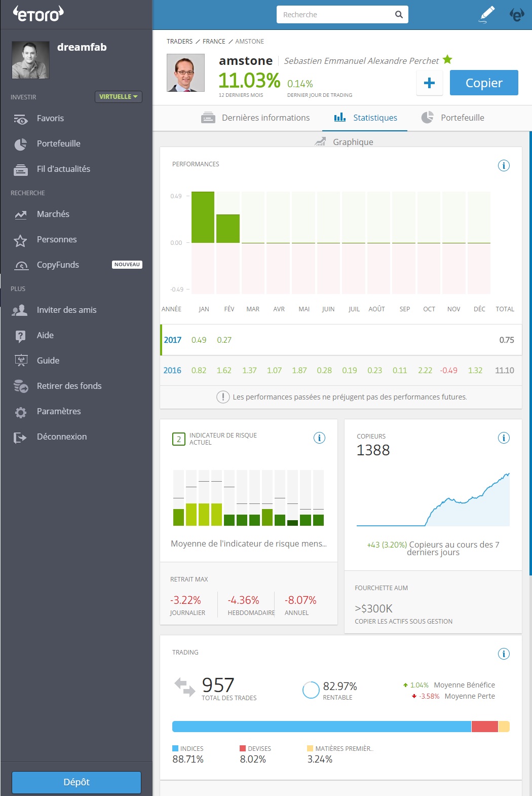The image size is (532, 796).
Task: Open the eToro bull logo icon top right
Action: [517, 15]
